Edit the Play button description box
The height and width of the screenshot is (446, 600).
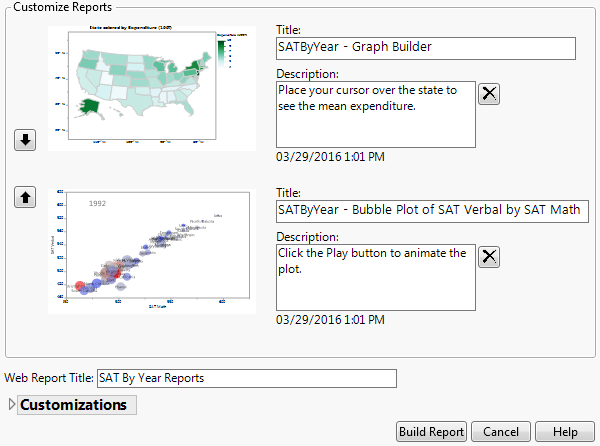374,276
